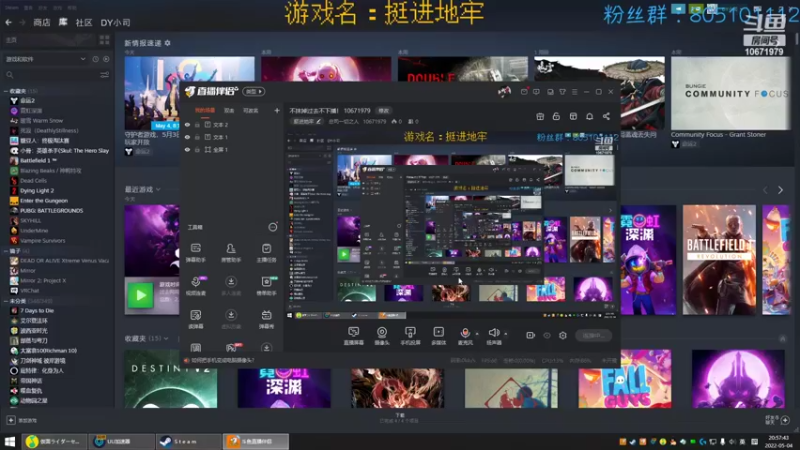Open the Library tab in Steam
The image size is (800, 450).
click(x=63, y=22)
